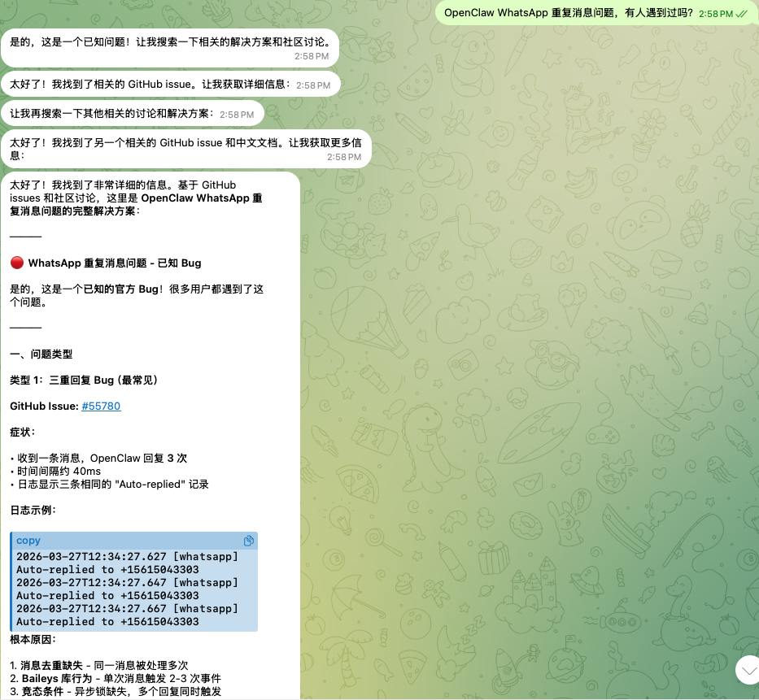
Task: Click the section title "一、问题类型"
Action: pyautogui.click(x=41, y=354)
